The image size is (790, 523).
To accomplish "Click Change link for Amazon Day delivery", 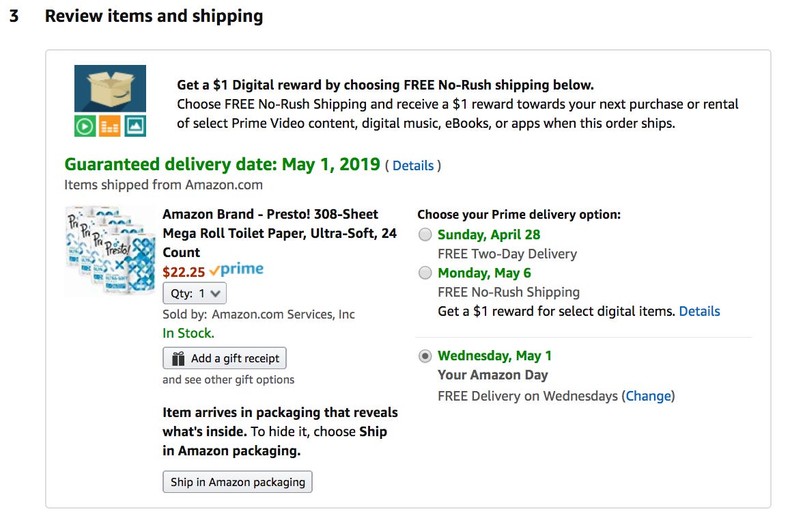I will coord(648,396).
